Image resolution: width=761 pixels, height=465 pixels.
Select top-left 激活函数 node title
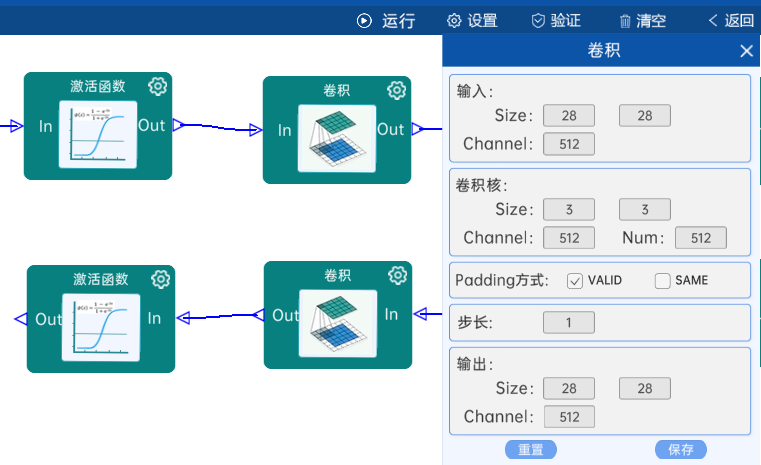[x=98, y=86]
